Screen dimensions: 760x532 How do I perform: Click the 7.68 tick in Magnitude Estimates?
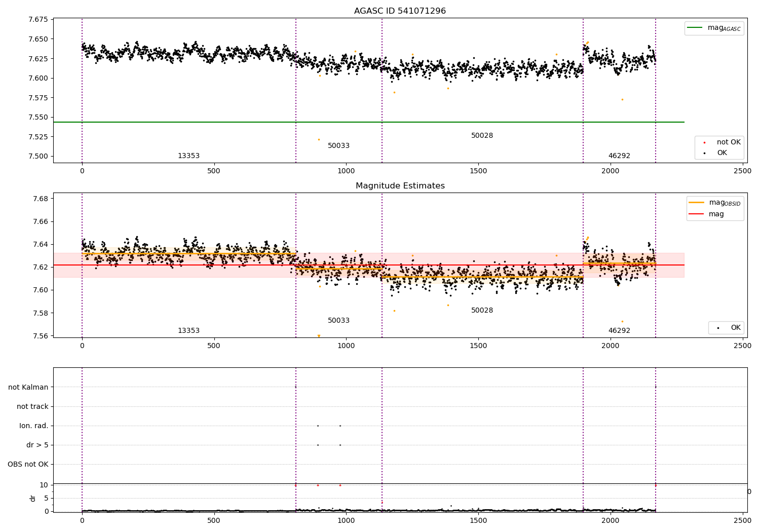pyautogui.click(x=40, y=199)
